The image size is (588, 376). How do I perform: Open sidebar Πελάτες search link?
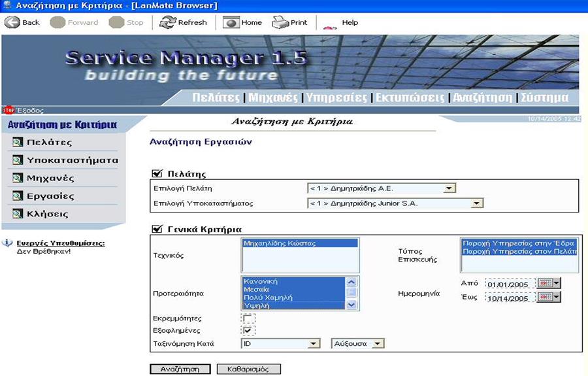(49, 142)
